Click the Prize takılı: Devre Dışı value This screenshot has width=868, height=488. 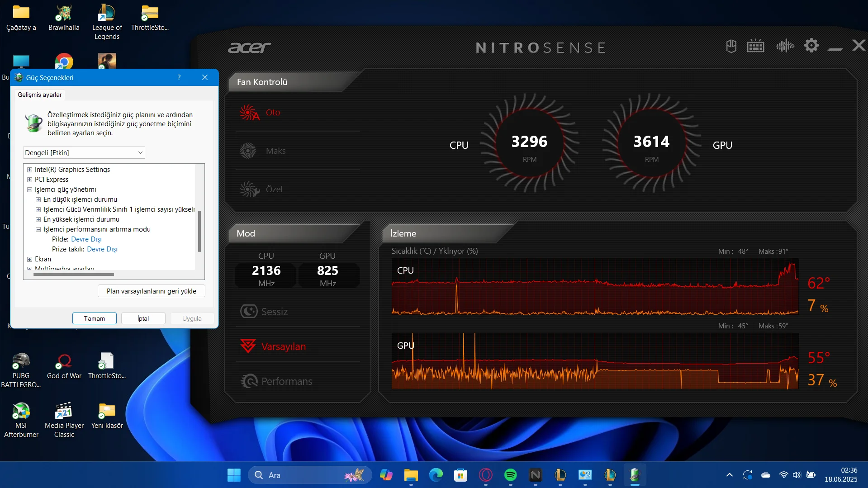tap(102, 249)
